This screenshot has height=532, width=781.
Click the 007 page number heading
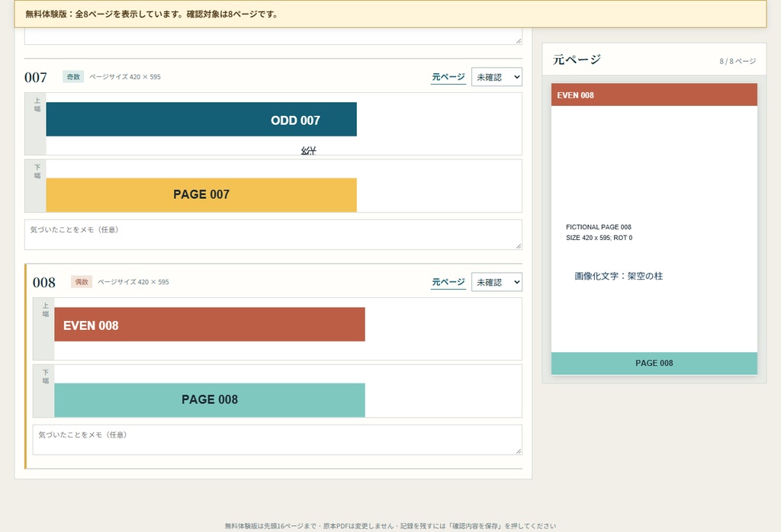pos(36,78)
